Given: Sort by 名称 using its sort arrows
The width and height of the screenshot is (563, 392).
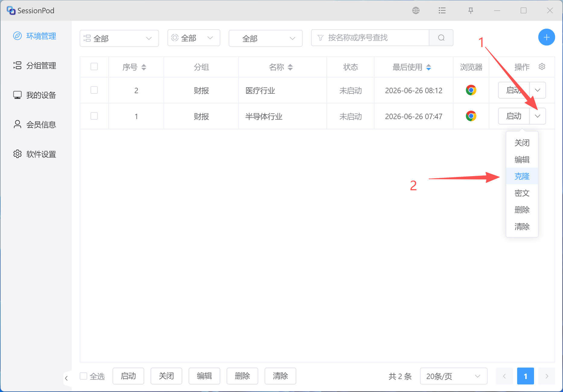Looking at the screenshot, I should point(290,67).
